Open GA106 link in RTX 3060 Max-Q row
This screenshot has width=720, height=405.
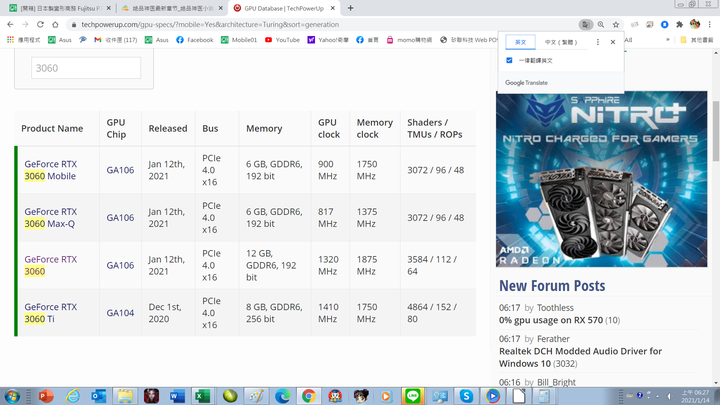[x=120, y=218]
